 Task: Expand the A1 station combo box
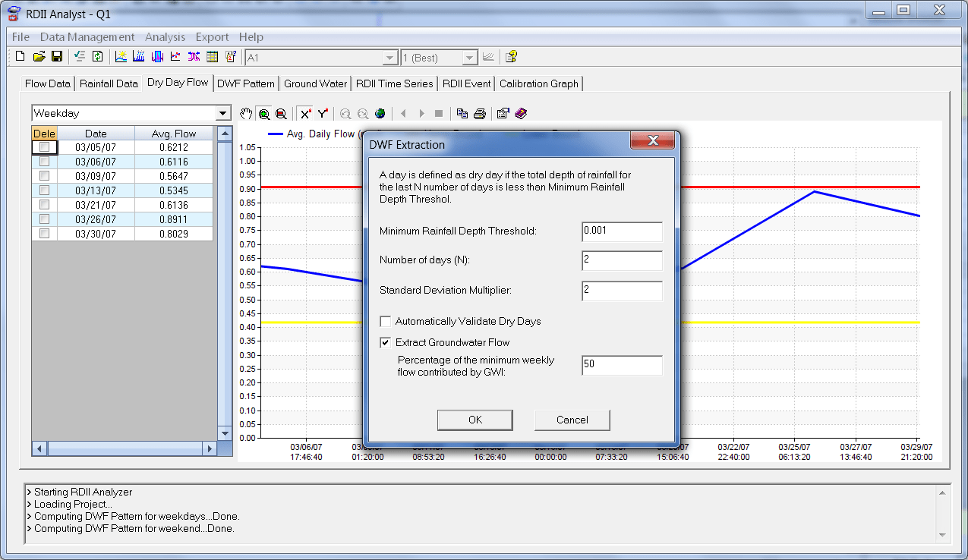390,56
